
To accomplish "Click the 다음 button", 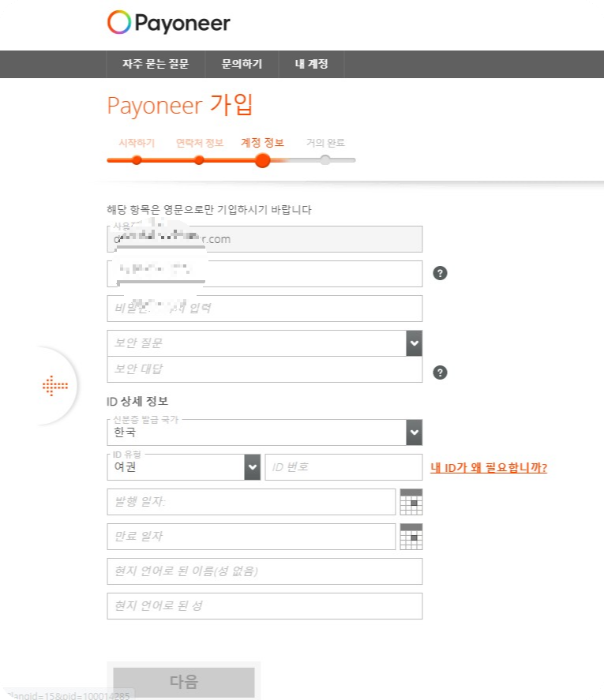I will point(184,682).
